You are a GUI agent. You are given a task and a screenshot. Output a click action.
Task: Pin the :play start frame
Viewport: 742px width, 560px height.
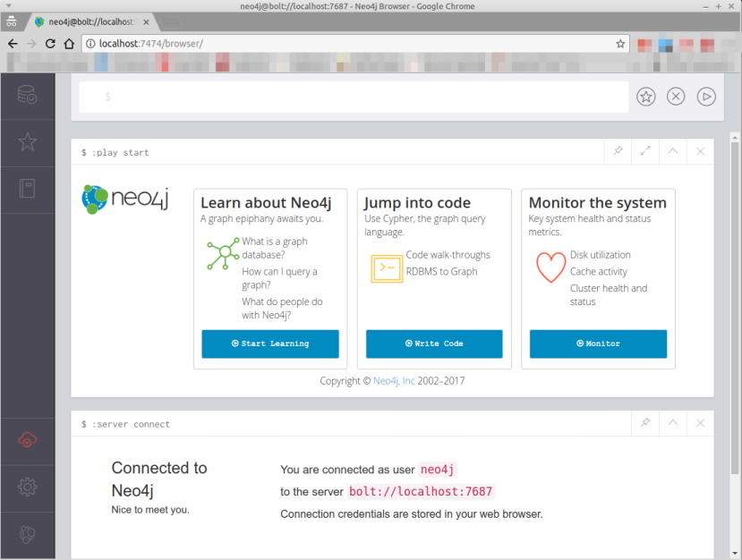617,151
